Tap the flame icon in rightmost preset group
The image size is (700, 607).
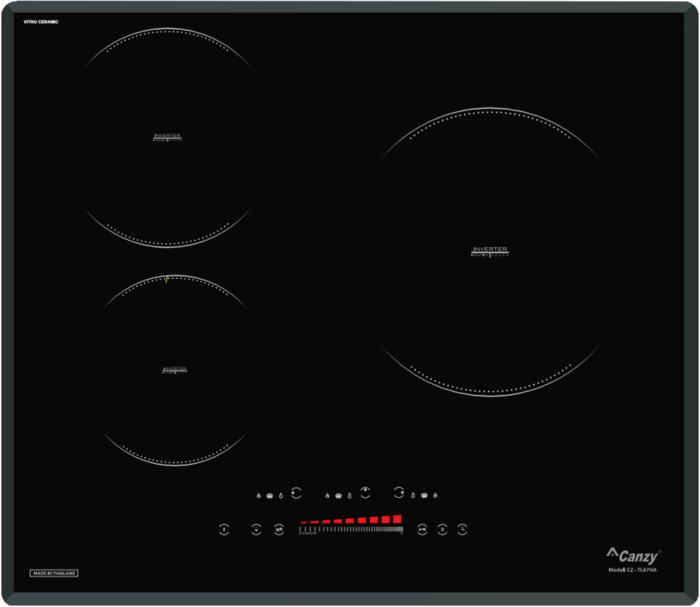[x=436, y=495]
